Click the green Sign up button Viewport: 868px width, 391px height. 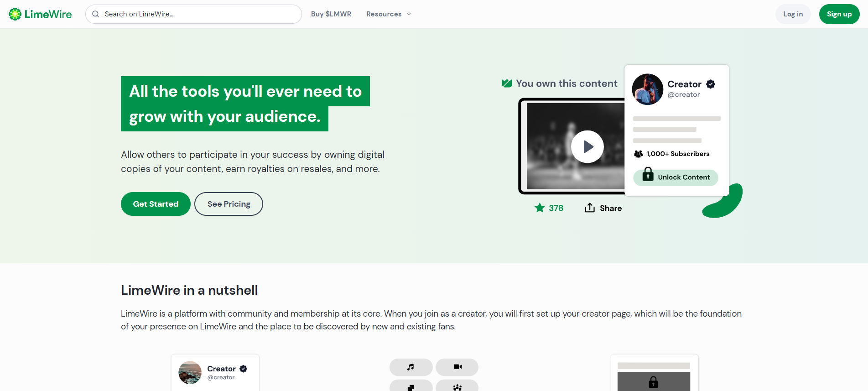click(x=839, y=14)
